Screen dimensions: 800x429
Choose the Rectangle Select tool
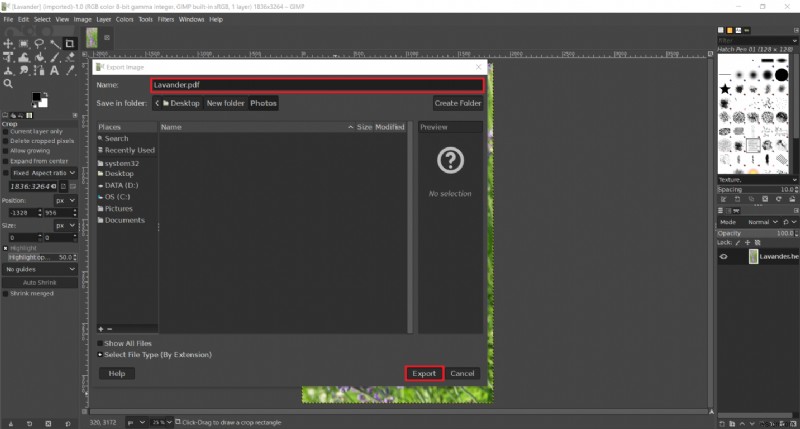click(x=24, y=44)
